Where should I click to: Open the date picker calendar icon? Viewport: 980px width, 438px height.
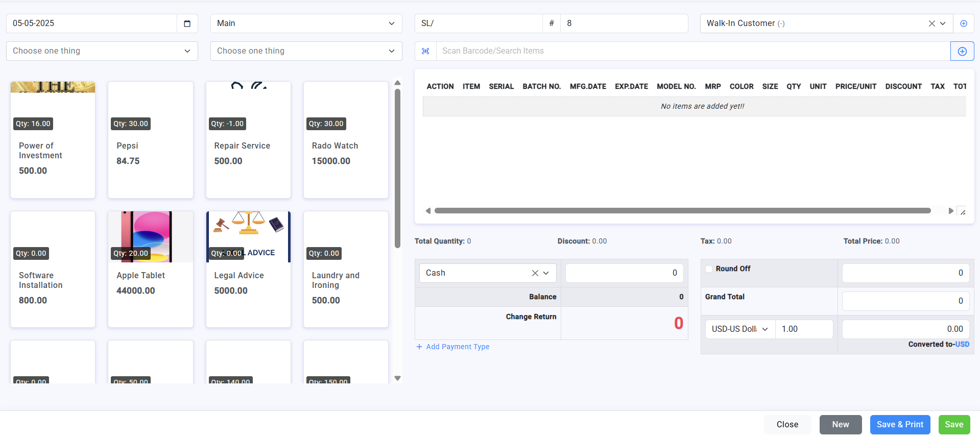coord(187,23)
